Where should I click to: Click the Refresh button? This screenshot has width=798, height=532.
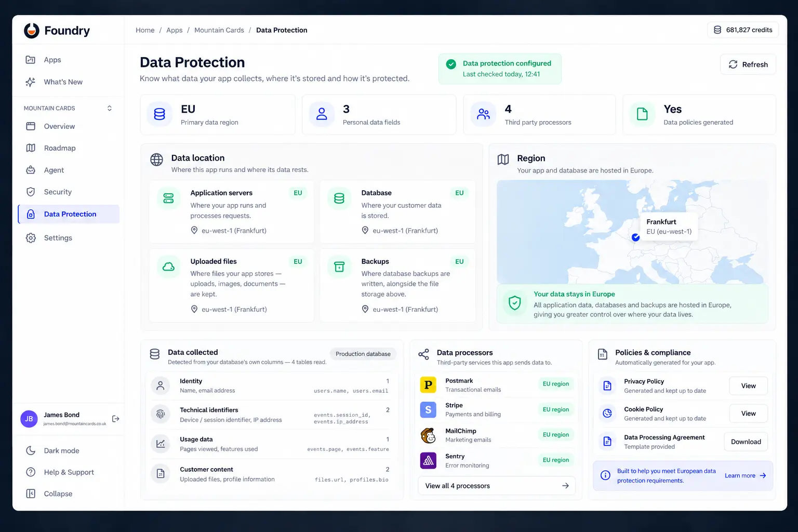[x=748, y=64]
